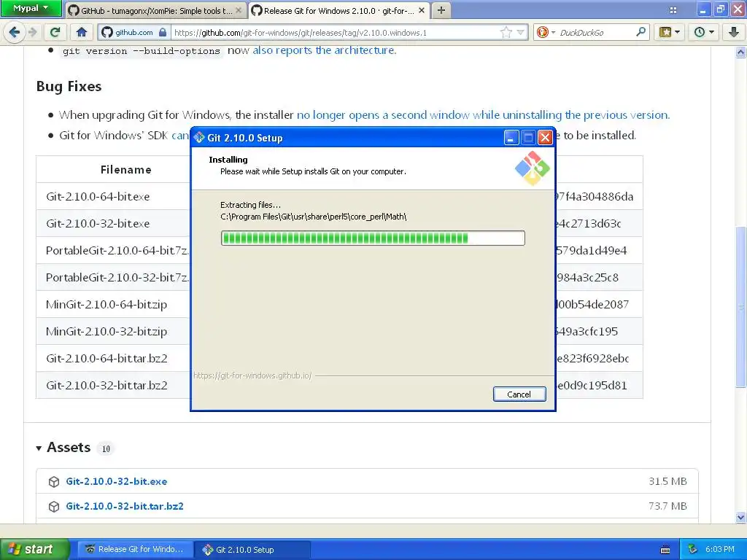Choose search engine via DuckDuckGo icon
The height and width of the screenshot is (560, 747).
click(546, 32)
